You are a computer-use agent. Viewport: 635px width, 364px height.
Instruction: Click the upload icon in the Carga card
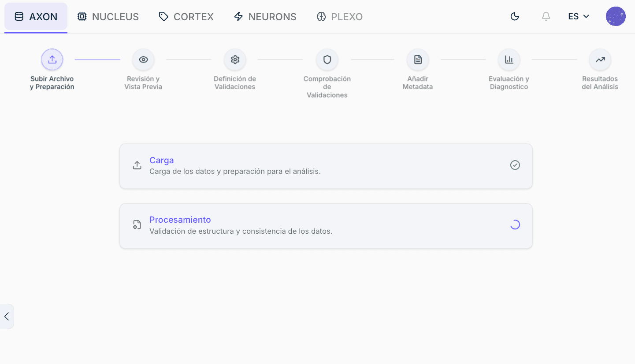click(x=137, y=165)
